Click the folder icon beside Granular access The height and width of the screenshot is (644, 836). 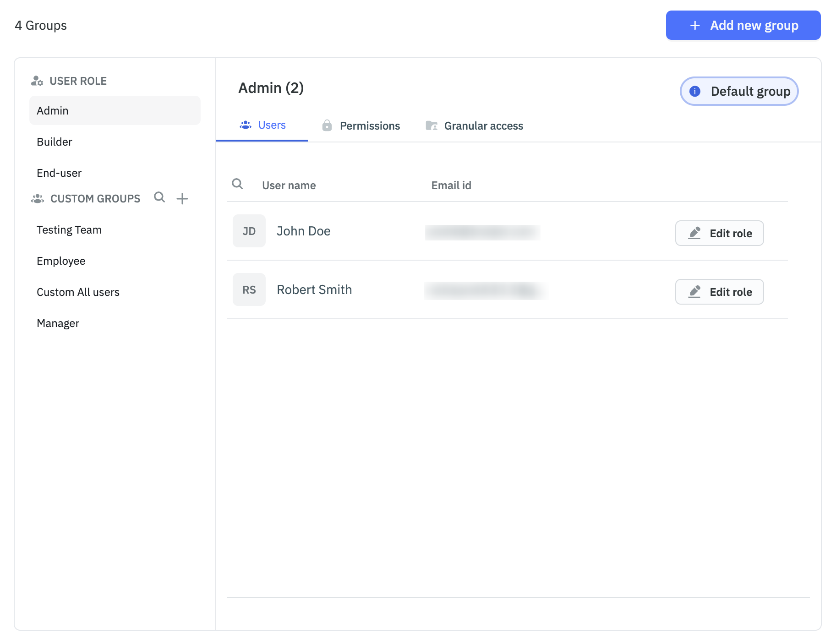431,125
